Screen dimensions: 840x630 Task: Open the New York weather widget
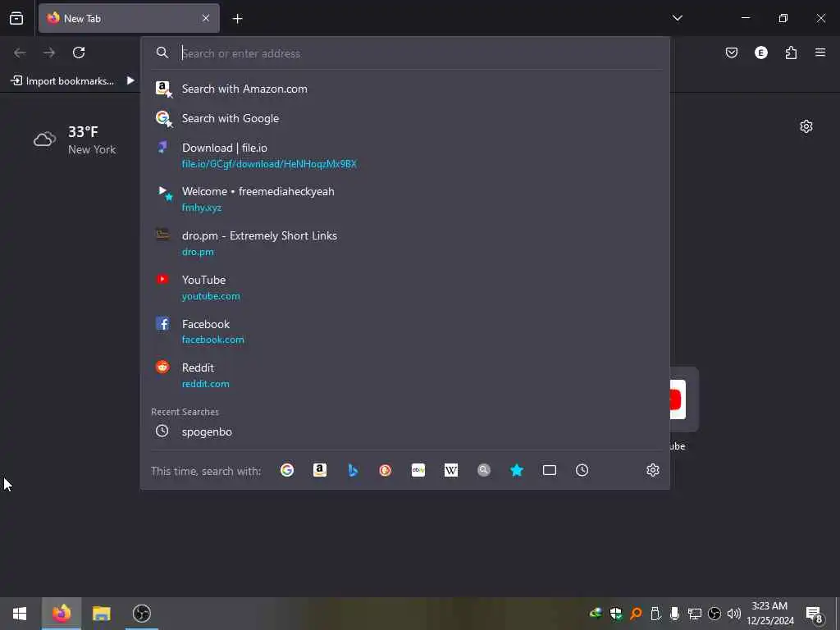point(75,139)
